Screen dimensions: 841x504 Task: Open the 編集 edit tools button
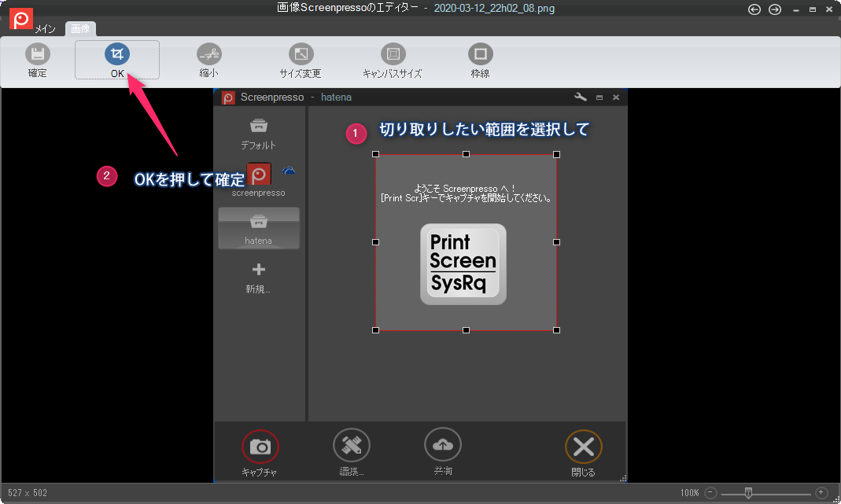pyautogui.click(x=352, y=445)
